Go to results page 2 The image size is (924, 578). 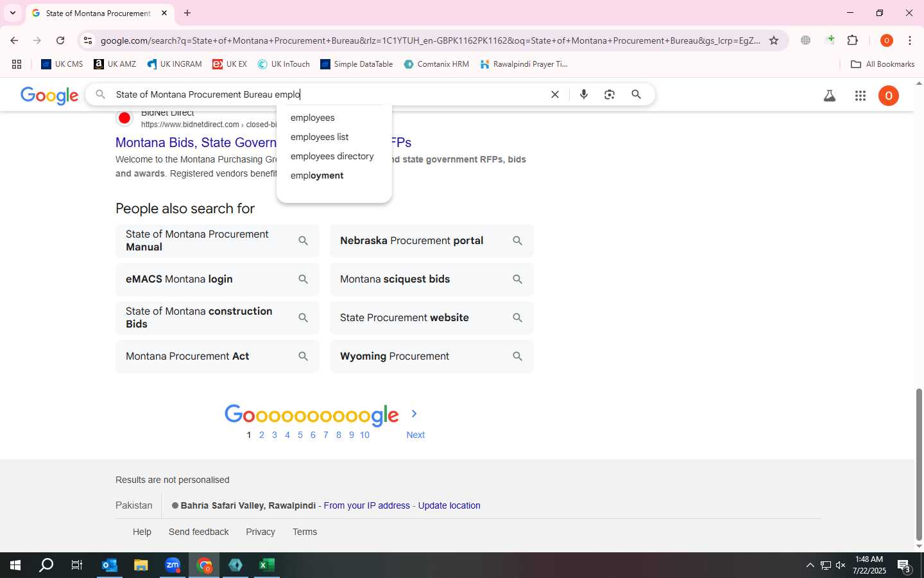coord(262,435)
